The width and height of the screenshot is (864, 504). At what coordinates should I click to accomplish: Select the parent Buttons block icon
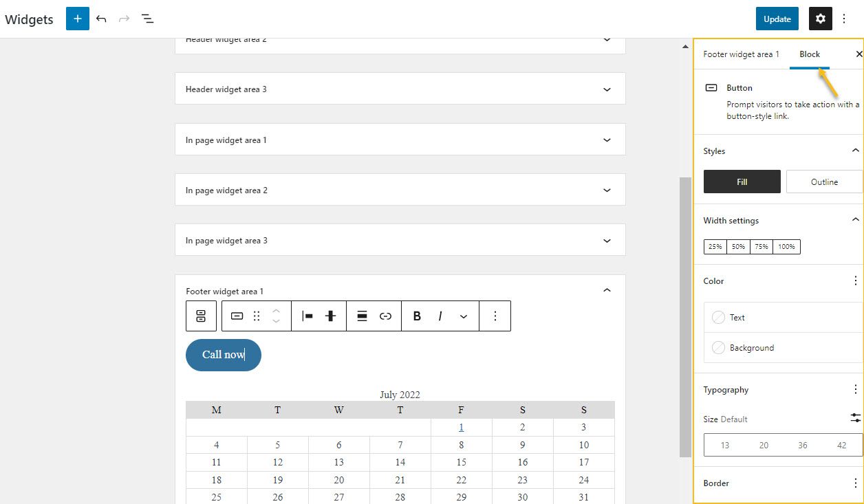201,316
